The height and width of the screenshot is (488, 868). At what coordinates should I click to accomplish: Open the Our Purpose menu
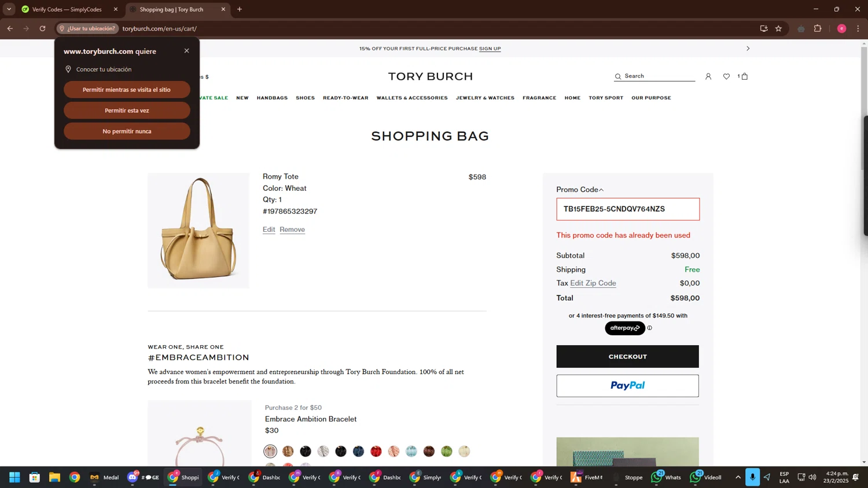tap(651, 98)
